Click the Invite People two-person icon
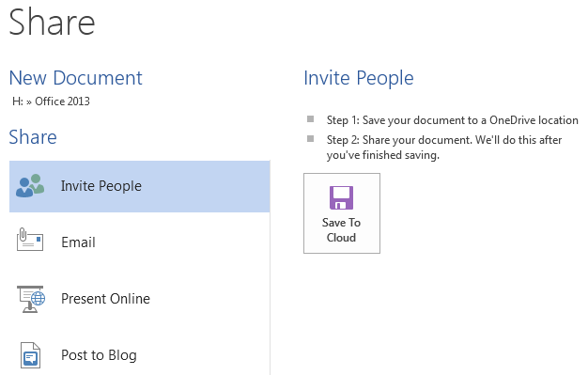The height and width of the screenshot is (375, 588). [x=30, y=185]
